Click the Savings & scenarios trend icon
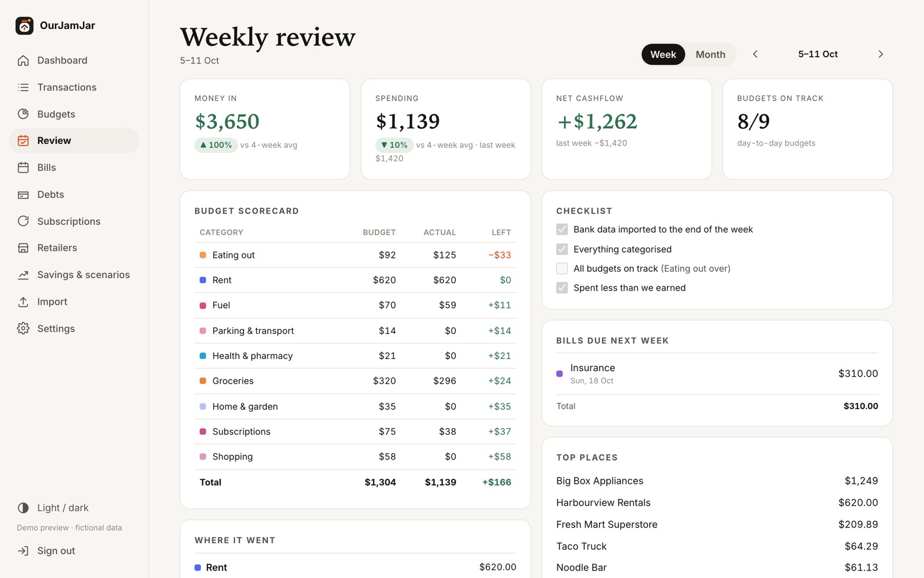The image size is (924, 578). click(23, 275)
